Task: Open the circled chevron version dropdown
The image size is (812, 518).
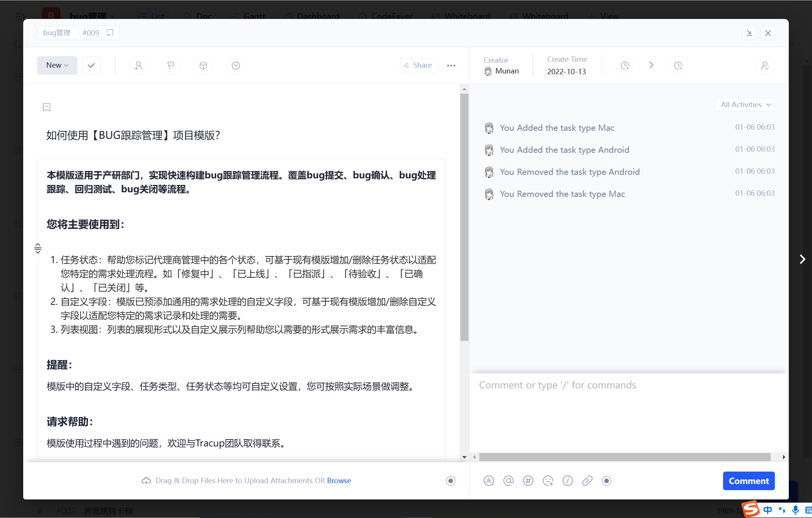Action: pyautogui.click(x=236, y=65)
